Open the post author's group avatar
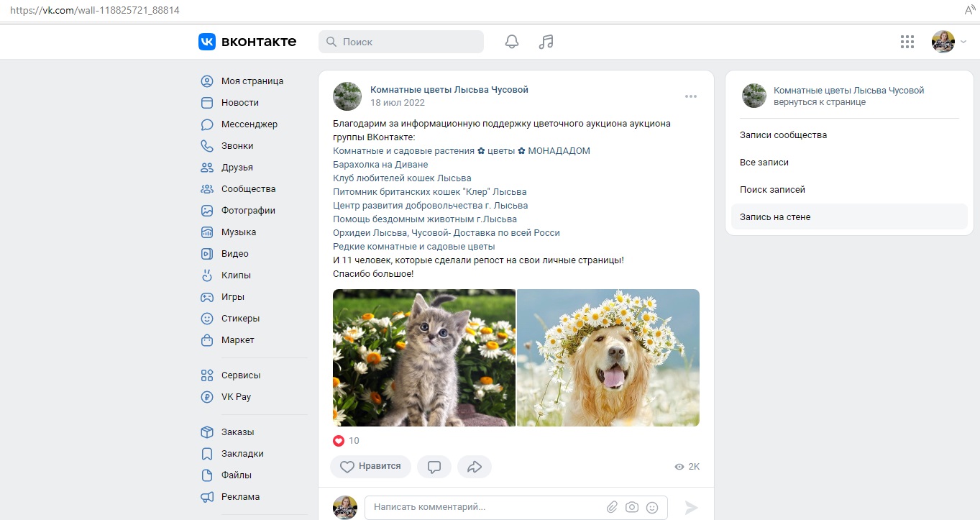Screen dimensions: 980x520 tap(347, 96)
